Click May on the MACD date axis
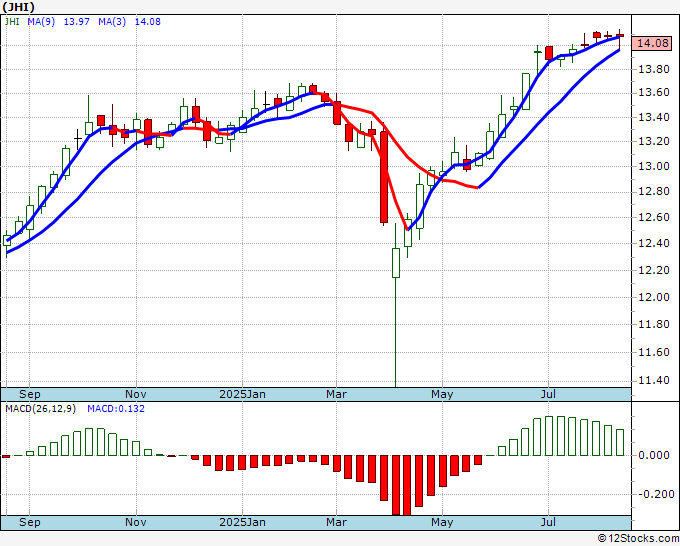The image size is (680, 546). click(442, 522)
